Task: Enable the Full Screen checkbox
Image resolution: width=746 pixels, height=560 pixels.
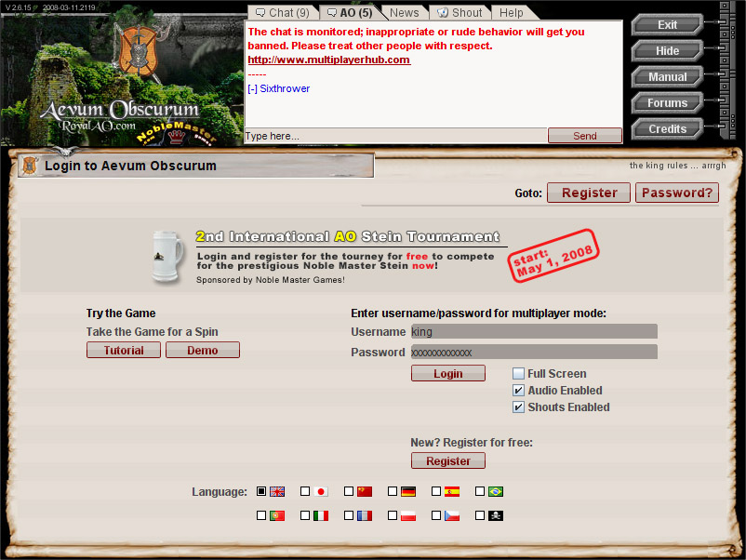Action: click(519, 374)
